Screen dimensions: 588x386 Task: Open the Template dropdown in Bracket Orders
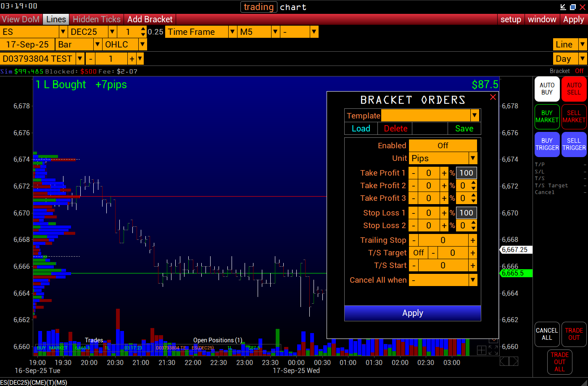[x=475, y=116]
